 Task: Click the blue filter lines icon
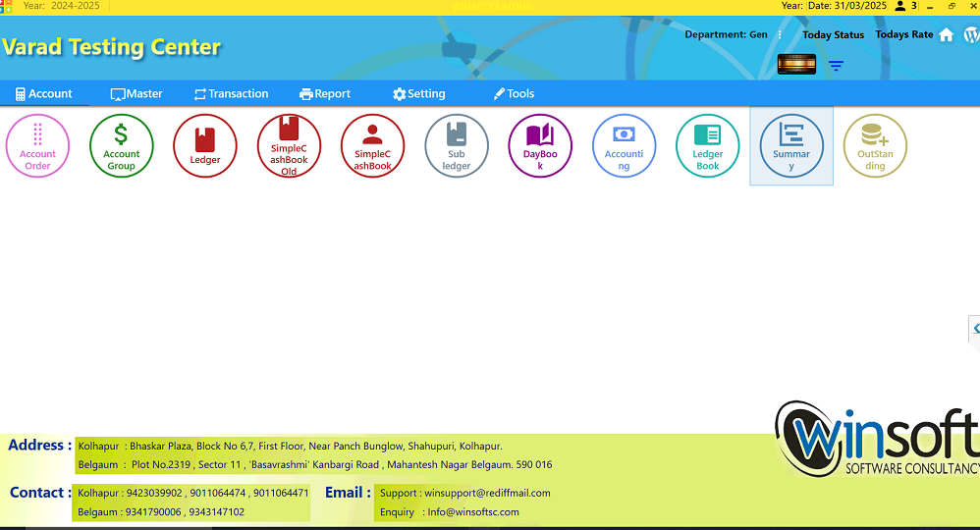[x=836, y=65]
